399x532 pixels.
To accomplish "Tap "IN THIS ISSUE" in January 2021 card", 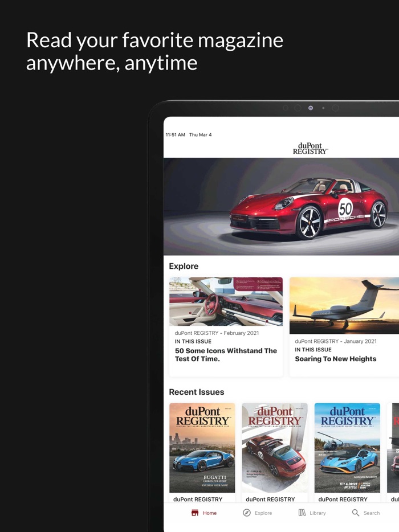I will pos(313,350).
